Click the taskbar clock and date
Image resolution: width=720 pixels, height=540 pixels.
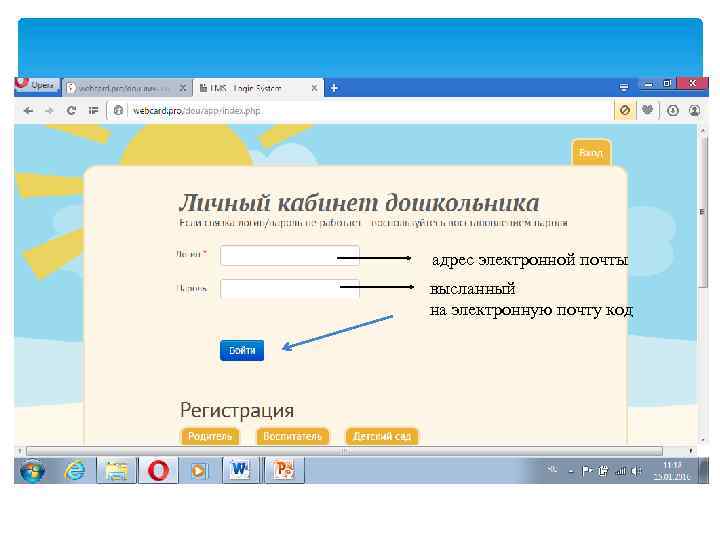[672, 471]
